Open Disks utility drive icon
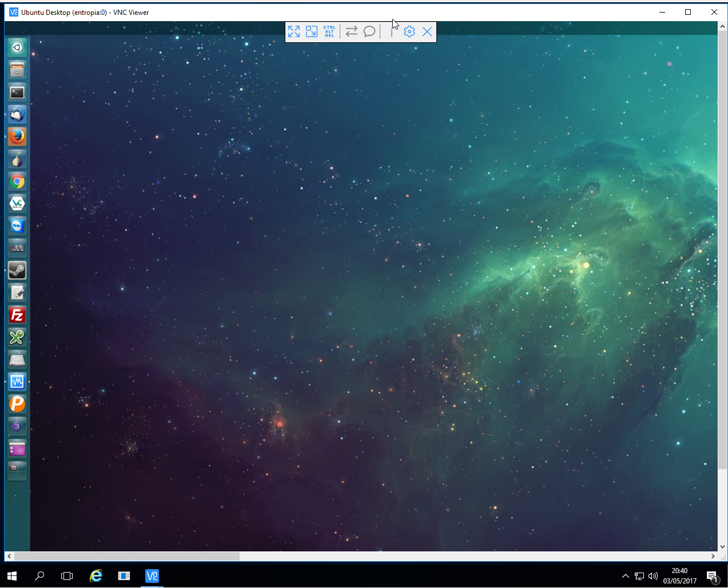The image size is (728, 588). click(x=17, y=359)
